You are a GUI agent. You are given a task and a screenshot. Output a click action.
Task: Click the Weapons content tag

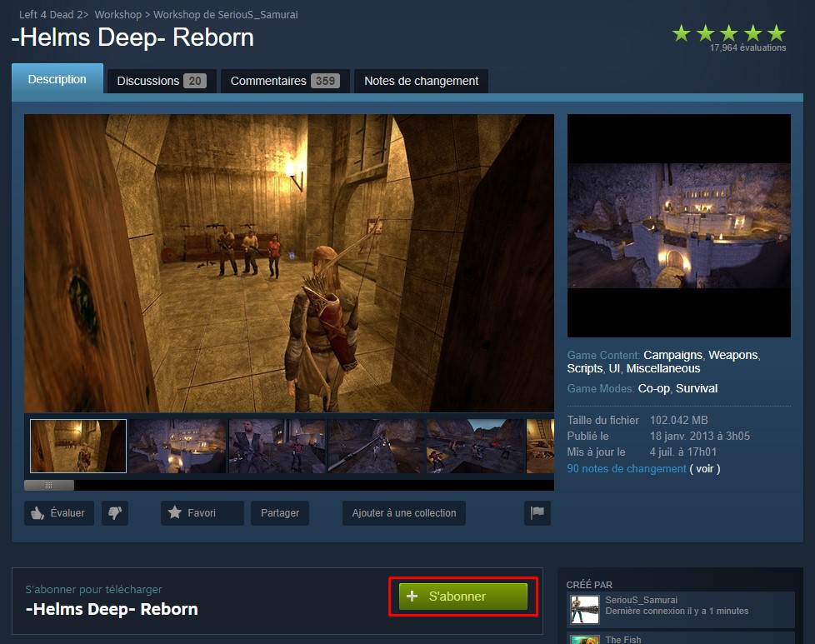pos(732,355)
